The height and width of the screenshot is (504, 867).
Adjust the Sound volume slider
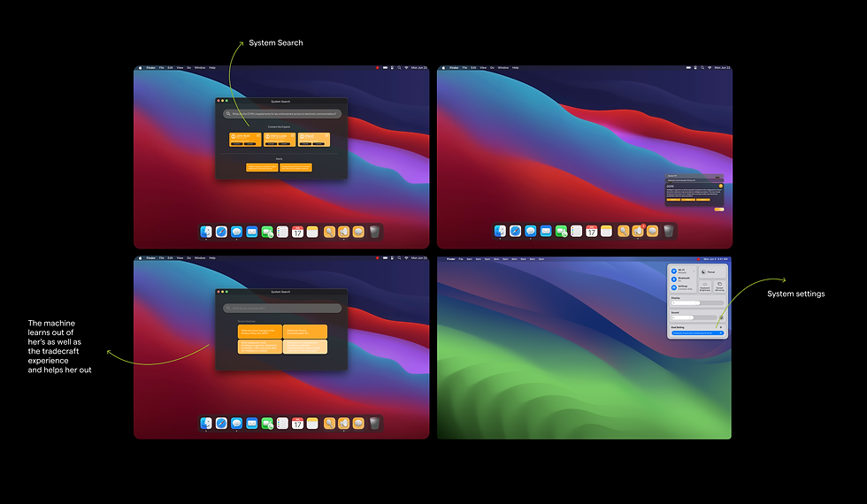pyautogui.click(x=694, y=317)
